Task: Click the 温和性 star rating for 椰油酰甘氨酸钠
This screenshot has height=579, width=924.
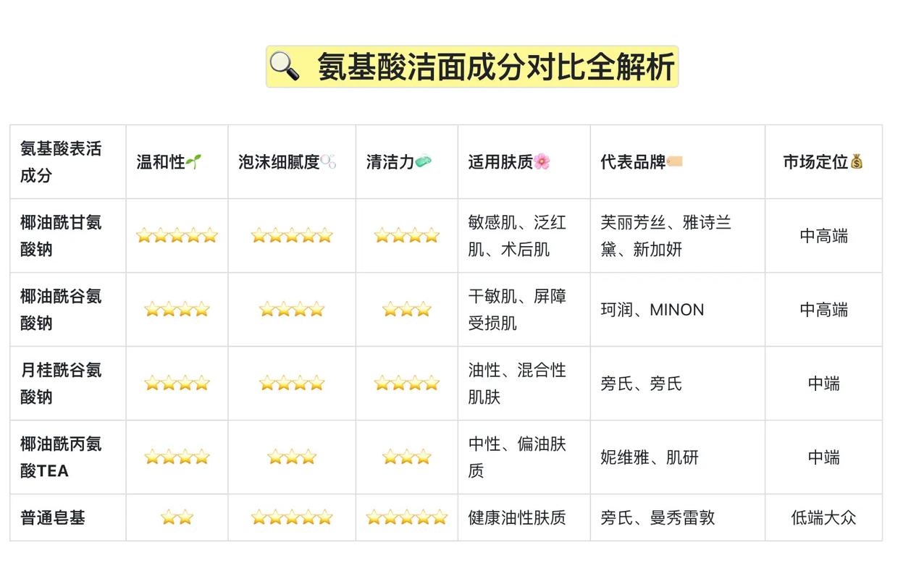Action: 177,235
